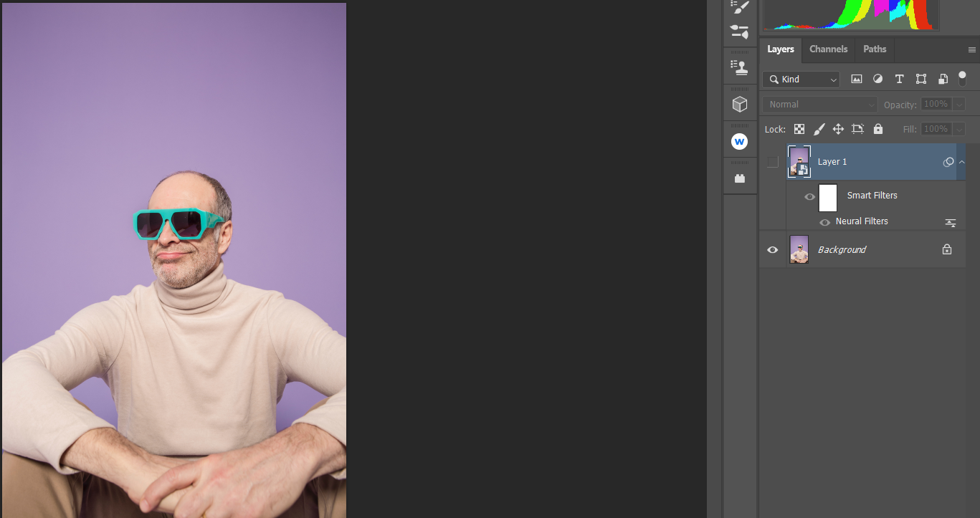
Task: Open Layers panel hamburger menu
Action: pyautogui.click(x=972, y=49)
